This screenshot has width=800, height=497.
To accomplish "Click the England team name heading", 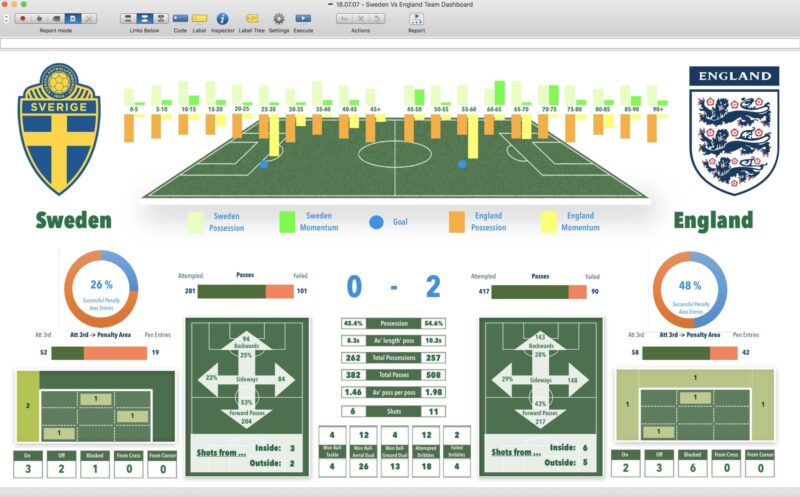I will pos(713,220).
